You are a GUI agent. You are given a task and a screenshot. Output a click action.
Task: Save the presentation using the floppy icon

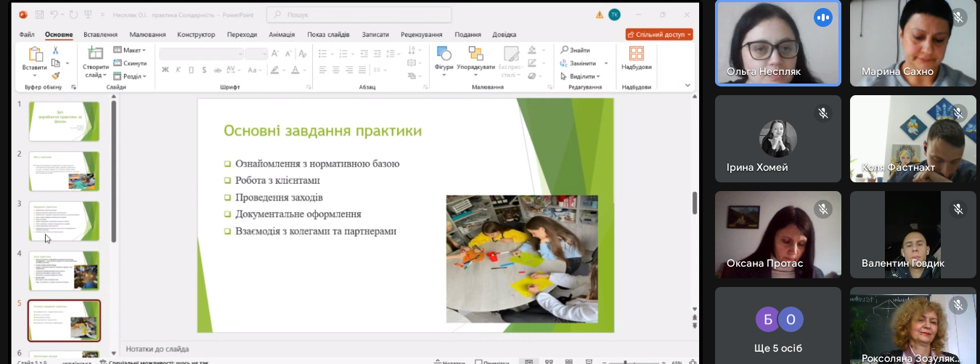coord(39,15)
